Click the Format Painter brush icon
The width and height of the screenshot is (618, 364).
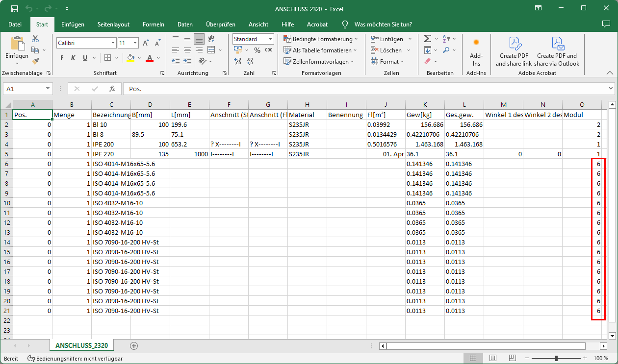[35, 61]
